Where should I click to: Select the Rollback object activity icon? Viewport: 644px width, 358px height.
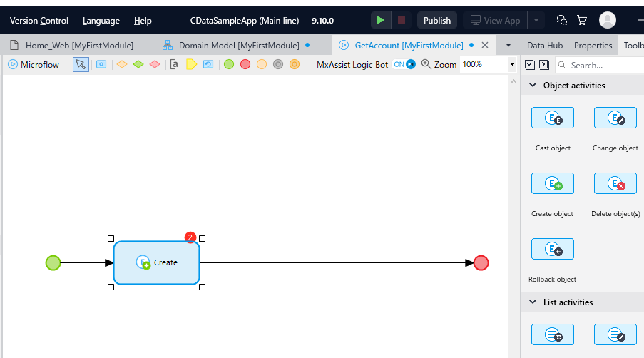(553, 249)
